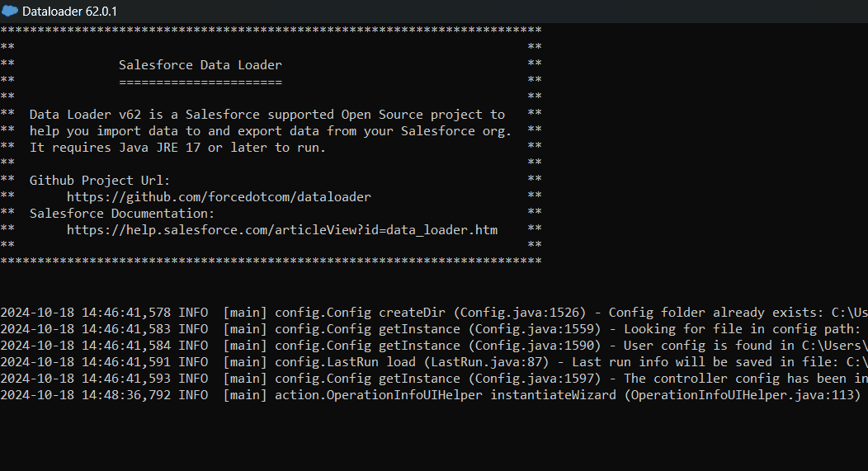Click the Data Loader v62 description line
This screenshot has width=868, height=471.
pos(267,114)
